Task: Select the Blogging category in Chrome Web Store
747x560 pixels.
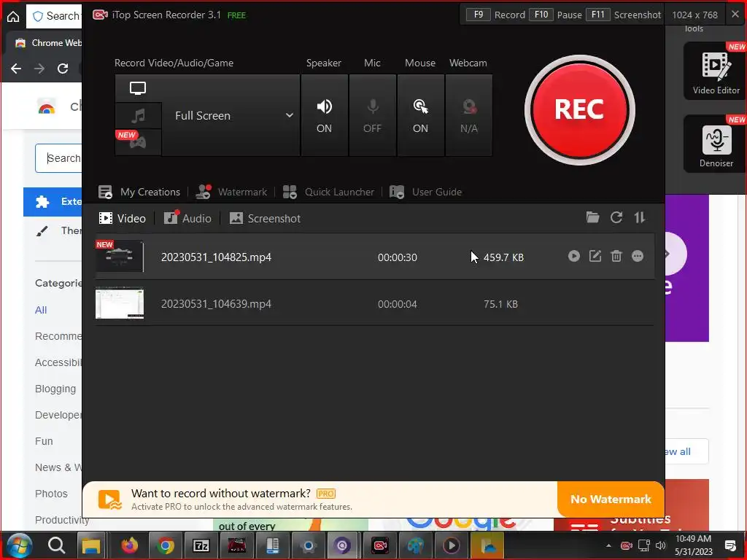Action: coord(55,389)
